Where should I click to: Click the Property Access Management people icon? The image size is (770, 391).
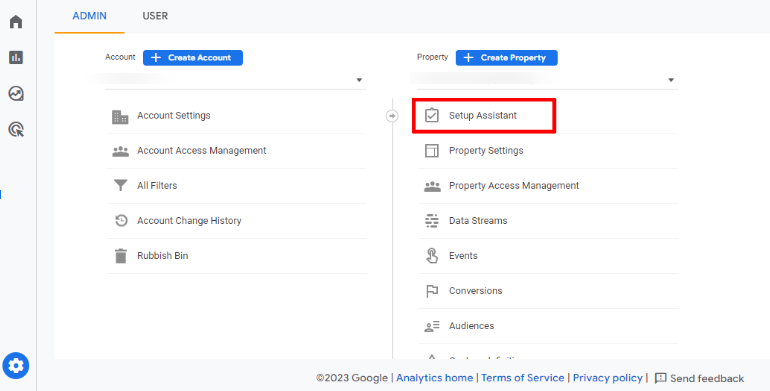coord(432,186)
